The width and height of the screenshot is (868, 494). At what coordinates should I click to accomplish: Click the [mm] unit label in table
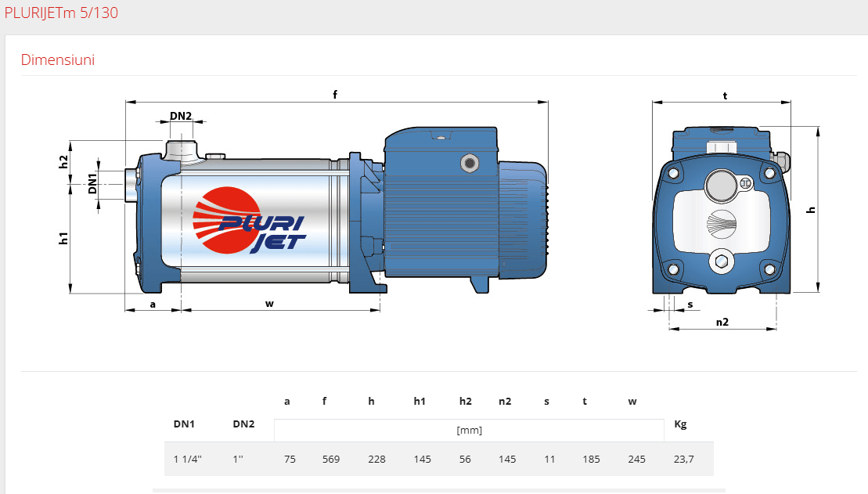[469, 430]
